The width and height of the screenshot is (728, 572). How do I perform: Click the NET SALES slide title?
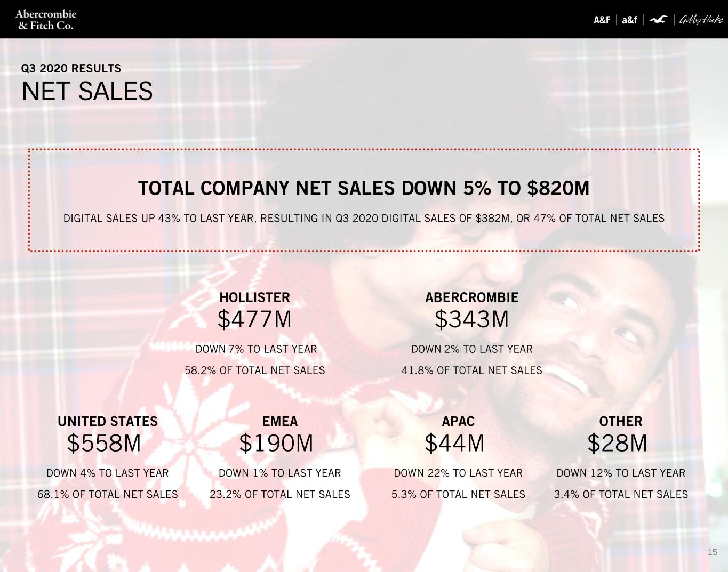[x=87, y=91]
